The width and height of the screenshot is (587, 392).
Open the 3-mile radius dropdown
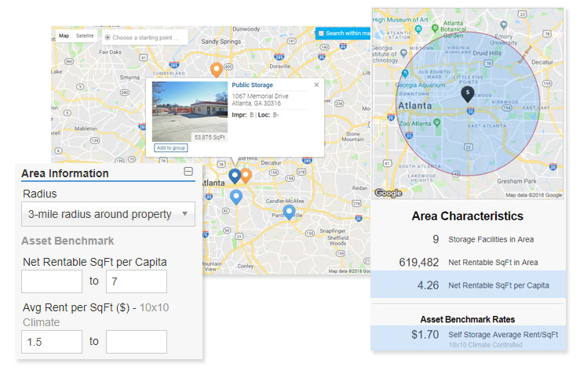coord(108,214)
